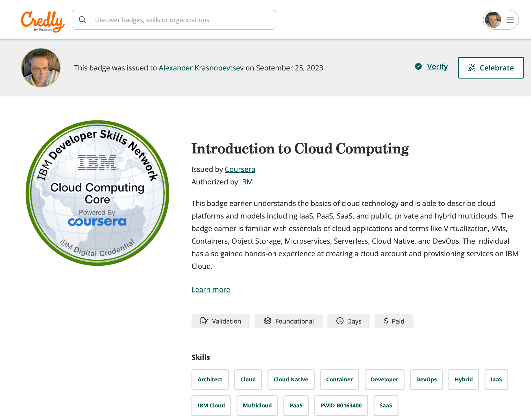Click the Days tag
Image resolution: width=531 pixels, height=420 pixels.
point(349,321)
